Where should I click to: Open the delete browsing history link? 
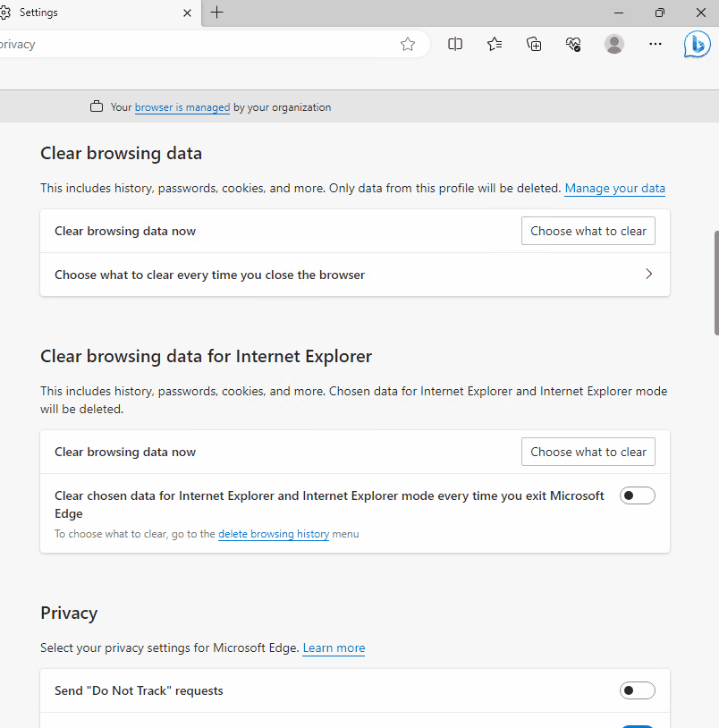(274, 534)
